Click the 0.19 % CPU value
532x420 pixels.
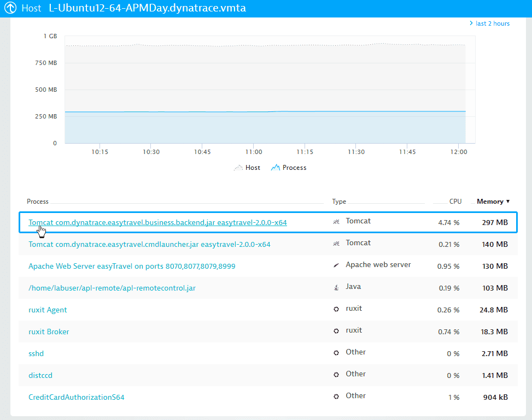click(x=449, y=288)
